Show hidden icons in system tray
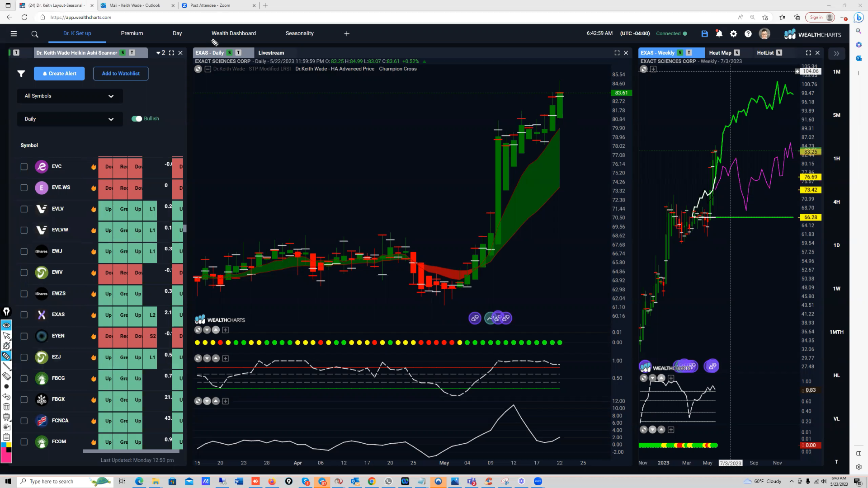The width and height of the screenshot is (868, 488). (791, 481)
